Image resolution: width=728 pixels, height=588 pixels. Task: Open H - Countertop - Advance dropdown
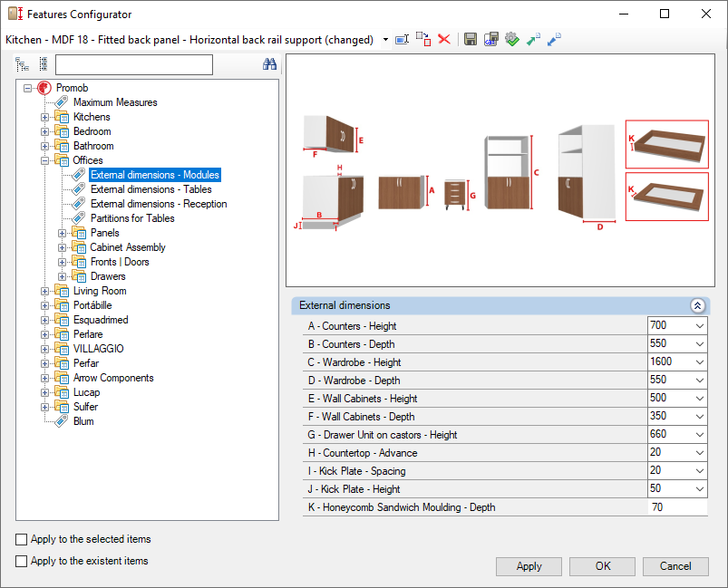click(x=700, y=452)
